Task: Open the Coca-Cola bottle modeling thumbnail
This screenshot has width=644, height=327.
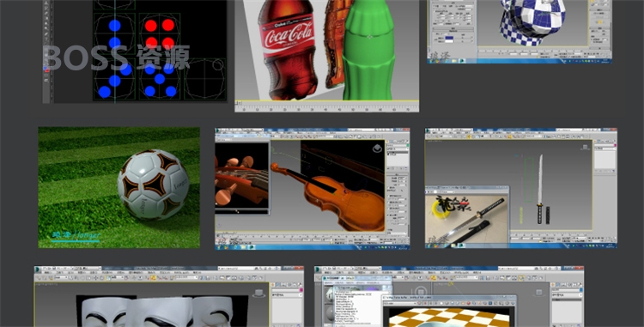Action: 326,56
